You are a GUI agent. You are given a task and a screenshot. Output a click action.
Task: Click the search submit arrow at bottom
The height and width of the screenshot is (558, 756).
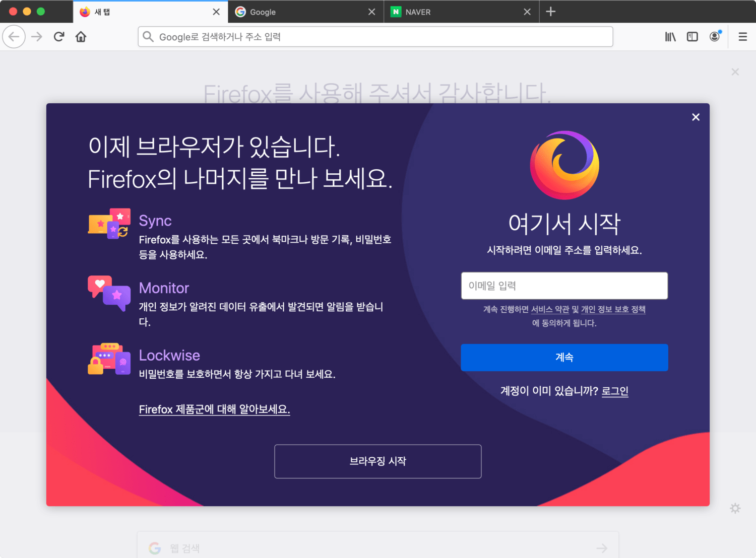(602, 548)
